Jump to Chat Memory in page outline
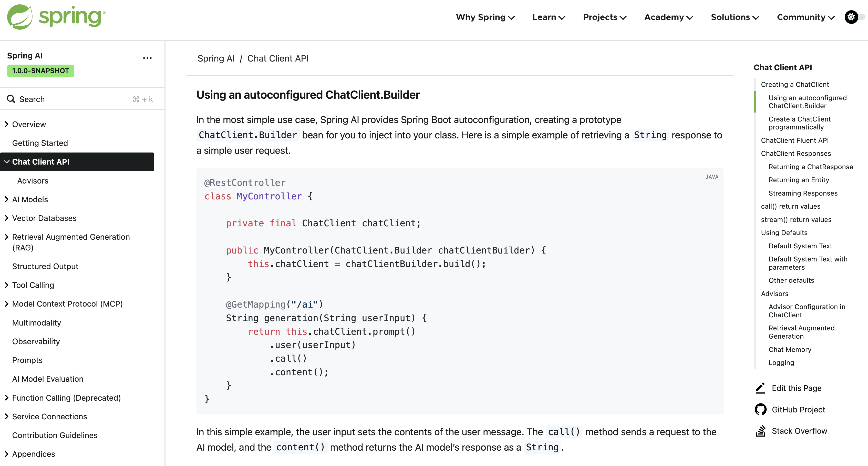 [x=790, y=349]
